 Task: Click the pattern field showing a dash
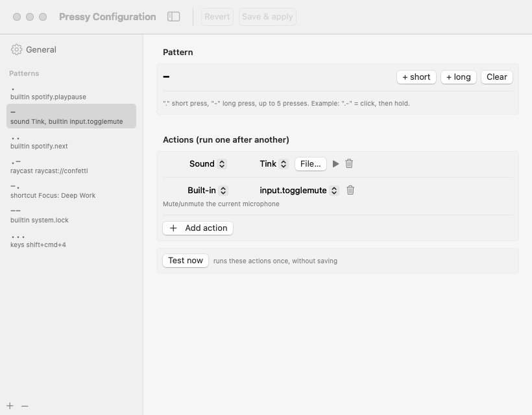(166, 77)
